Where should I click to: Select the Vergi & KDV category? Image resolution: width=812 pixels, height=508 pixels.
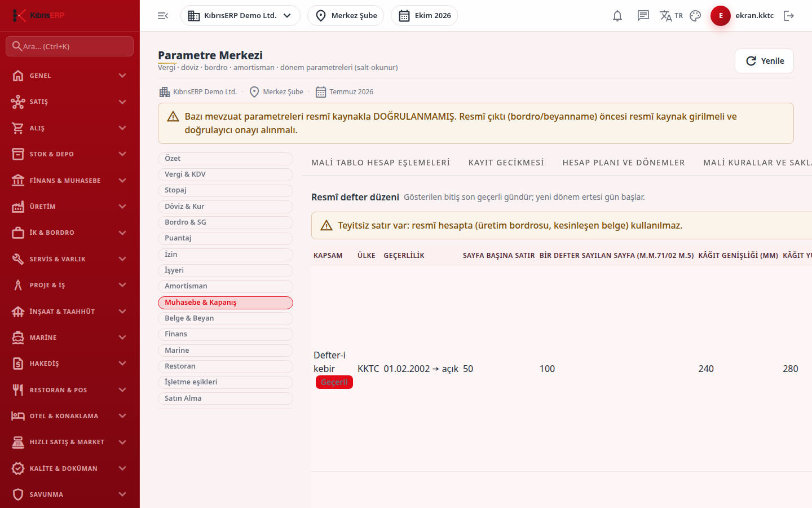tap(226, 174)
